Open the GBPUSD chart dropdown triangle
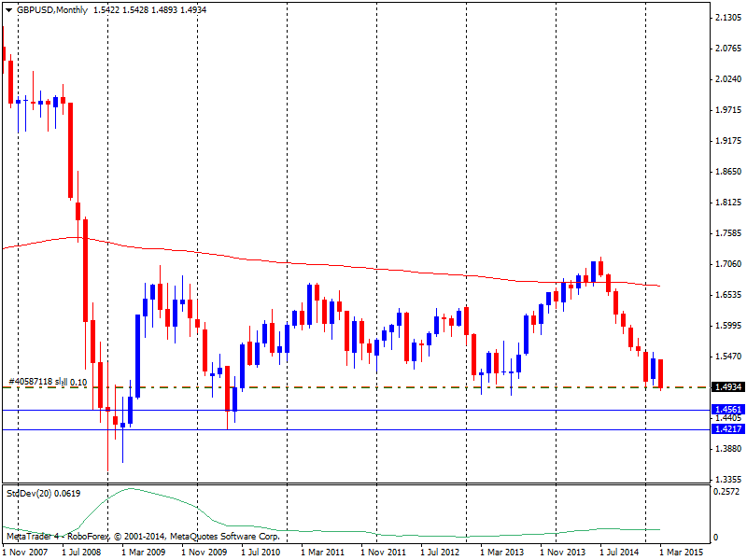The image size is (747, 560). tap(8, 10)
